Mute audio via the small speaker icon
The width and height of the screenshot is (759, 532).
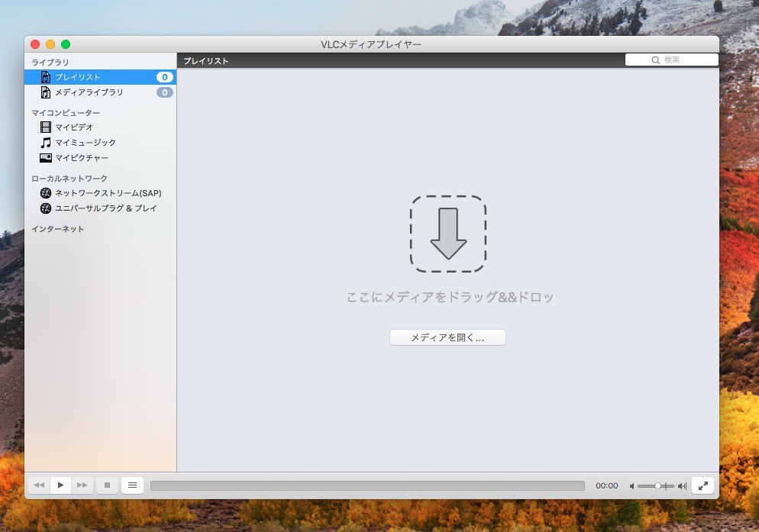(x=632, y=485)
